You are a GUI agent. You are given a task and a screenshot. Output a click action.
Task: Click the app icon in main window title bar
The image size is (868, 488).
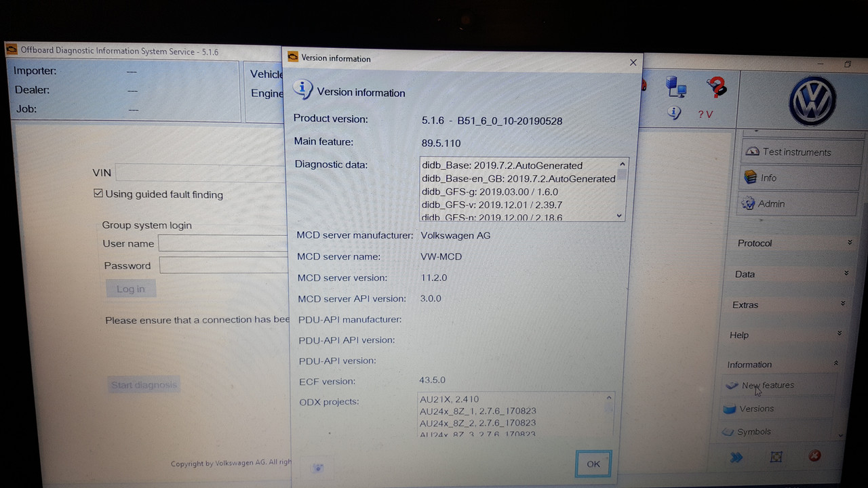coord(12,49)
